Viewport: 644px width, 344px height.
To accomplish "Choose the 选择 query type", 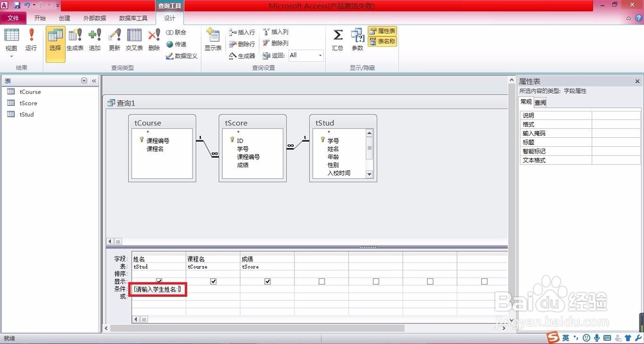I will [55, 44].
